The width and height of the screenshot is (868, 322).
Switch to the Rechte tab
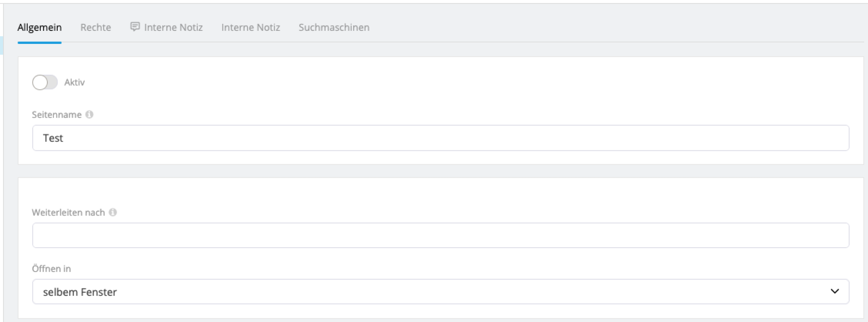tap(95, 27)
